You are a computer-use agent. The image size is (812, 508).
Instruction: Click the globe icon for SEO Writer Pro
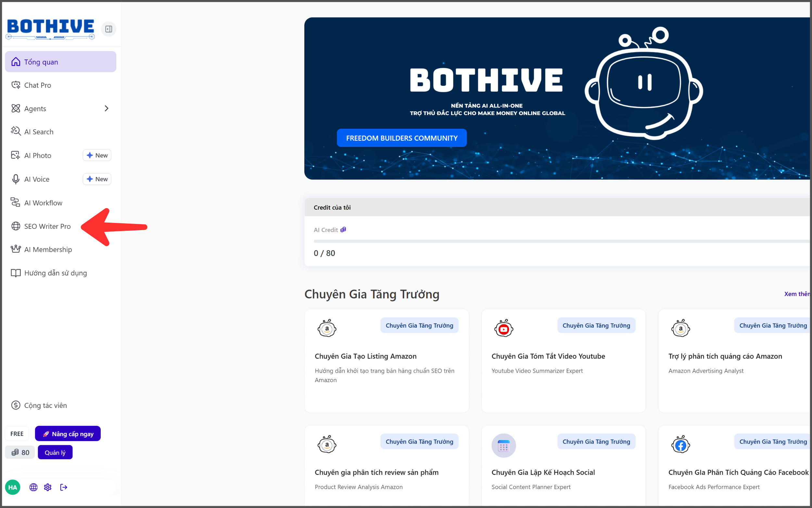pos(16,227)
